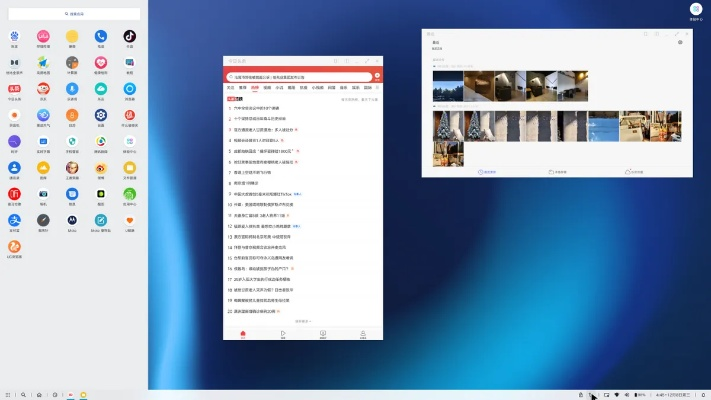
Task: Click the view more link below hot list
Action: [303, 321]
